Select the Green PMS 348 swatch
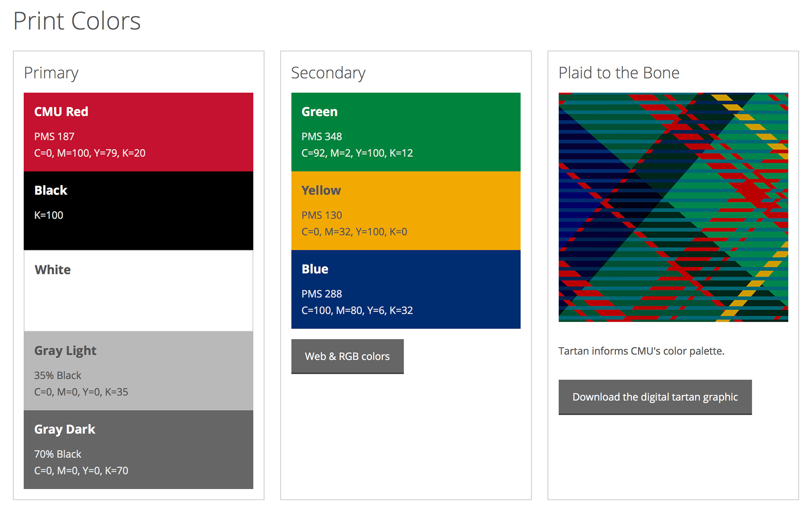The height and width of the screenshot is (531, 812). (x=406, y=132)
